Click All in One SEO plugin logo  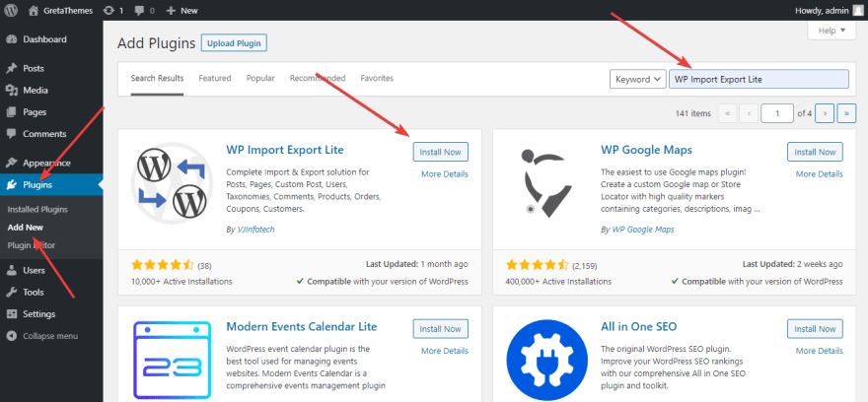point(546,360)
